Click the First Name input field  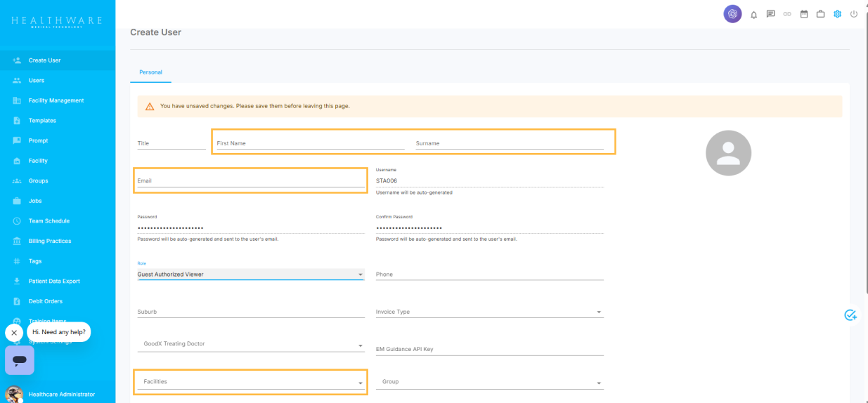click(x=310, y=143)
